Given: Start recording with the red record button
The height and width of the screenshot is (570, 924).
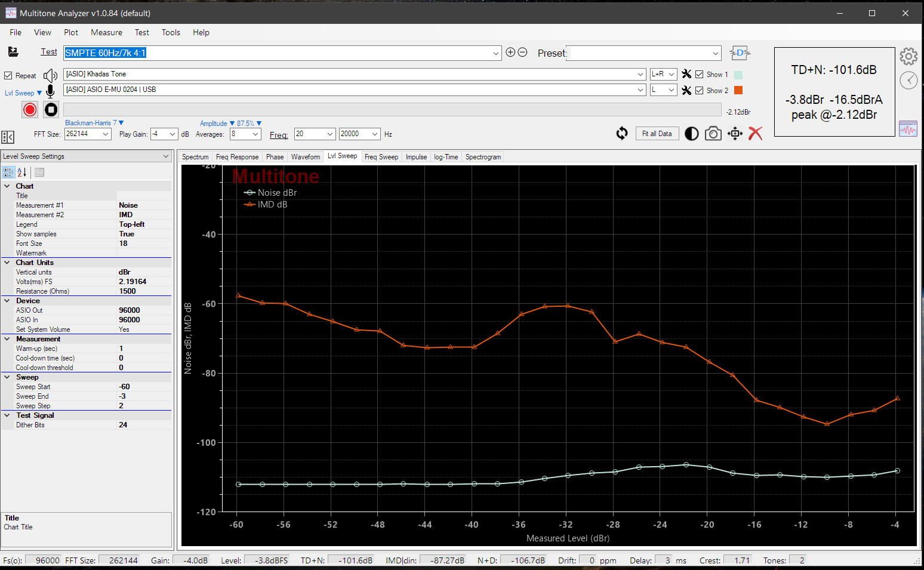Looking at the screenshot, I should (x=30, y=109).
